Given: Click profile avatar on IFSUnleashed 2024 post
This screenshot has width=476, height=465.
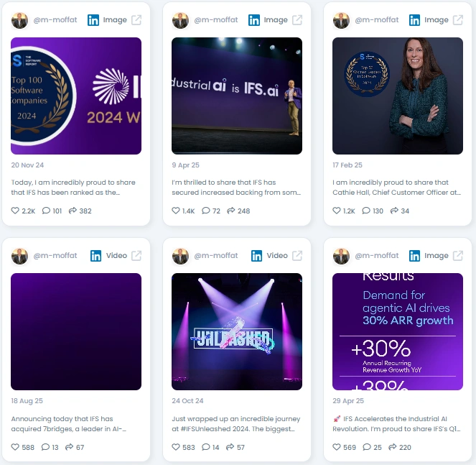Looking at the screenshot, I should 180,256.
